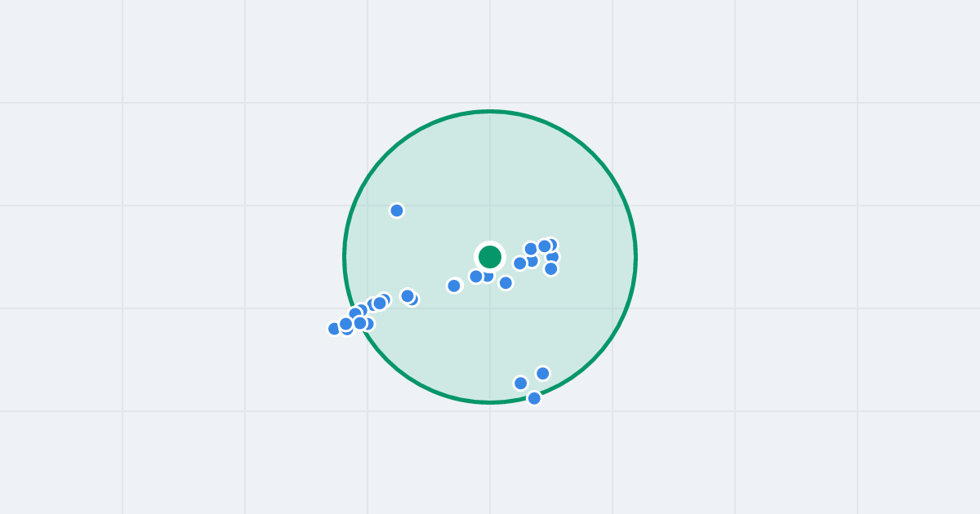Select the blue marker just below-right of the green center
Viewport: 980px width, 514px height.
click(x=506, y=283)
